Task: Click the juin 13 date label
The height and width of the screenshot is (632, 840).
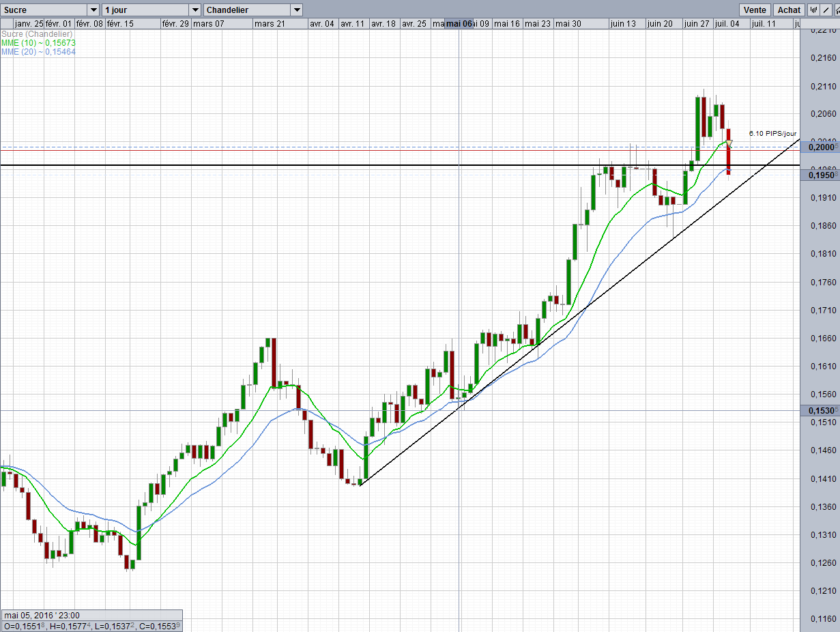Action: 623,23
